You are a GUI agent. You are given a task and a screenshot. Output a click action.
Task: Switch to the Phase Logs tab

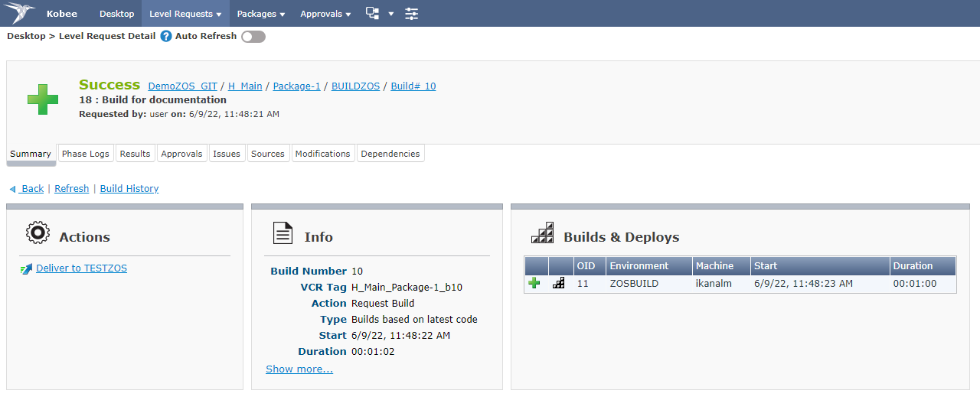[x=86, y=154]
